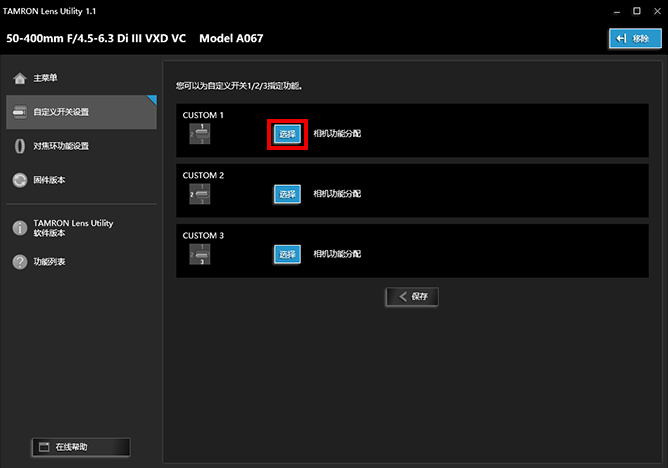Click the home icon beside 主菜单
Screen dimensions: 668x468
(x=20, y=78)
